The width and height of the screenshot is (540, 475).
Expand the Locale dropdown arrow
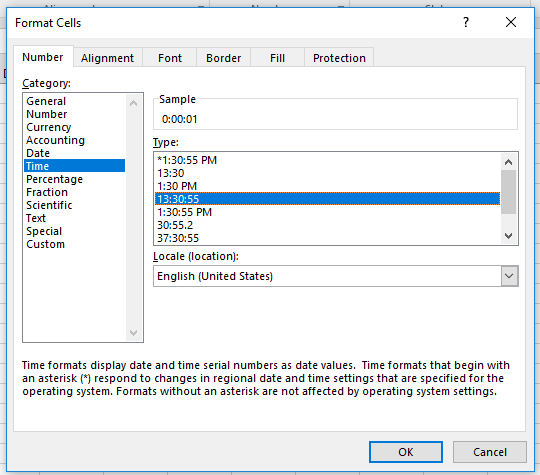509,276
